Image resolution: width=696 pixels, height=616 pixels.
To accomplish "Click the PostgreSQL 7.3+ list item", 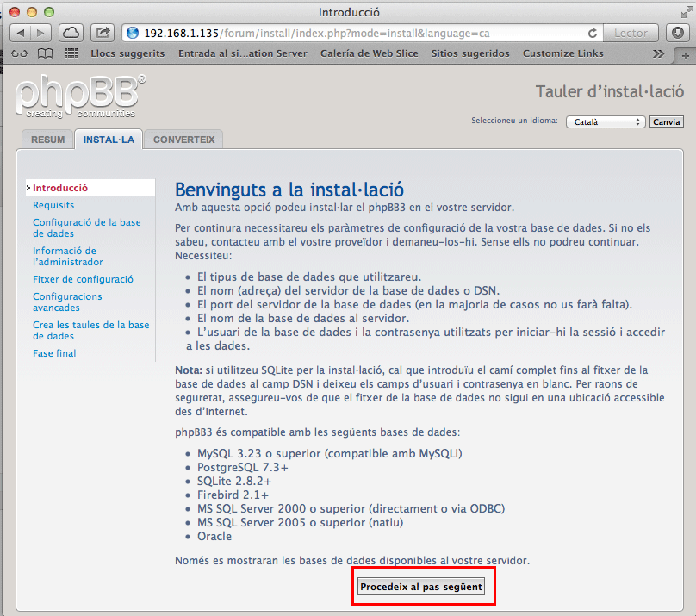I will click(x=243, y=467).
